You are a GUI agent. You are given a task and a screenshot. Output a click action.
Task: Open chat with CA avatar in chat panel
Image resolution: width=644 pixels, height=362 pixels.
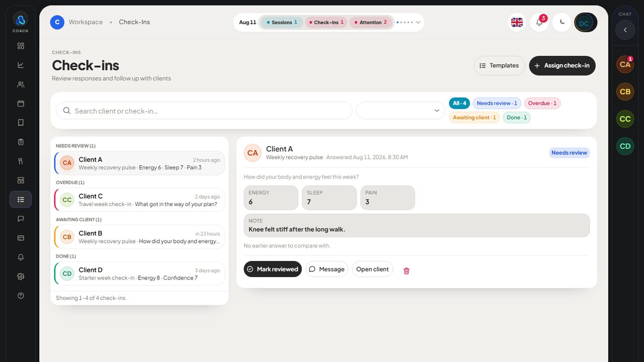(625, 64)
